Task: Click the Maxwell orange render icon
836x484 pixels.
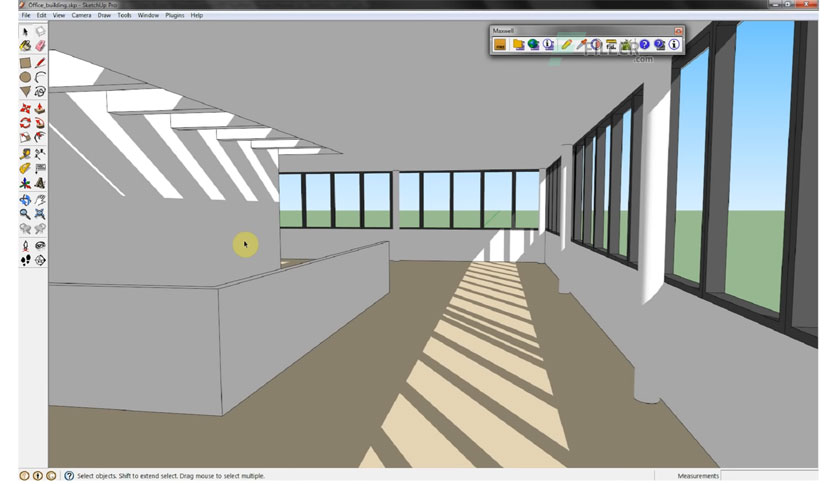Action: (500, 45)
